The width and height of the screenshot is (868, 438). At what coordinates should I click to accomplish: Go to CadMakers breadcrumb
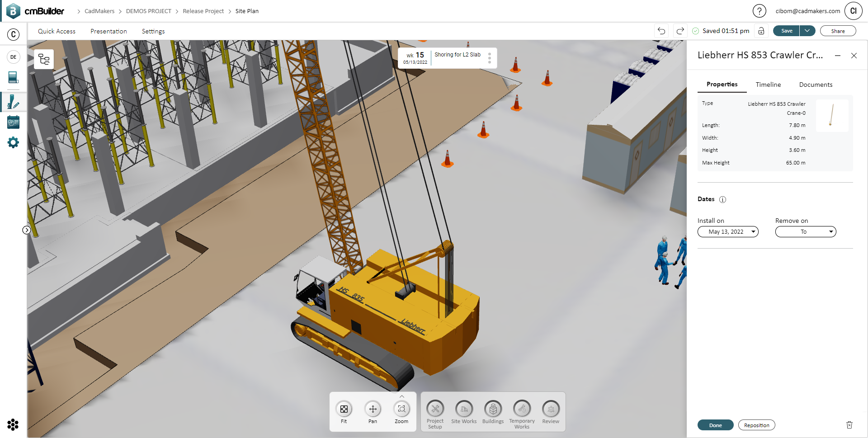[99, 11]
